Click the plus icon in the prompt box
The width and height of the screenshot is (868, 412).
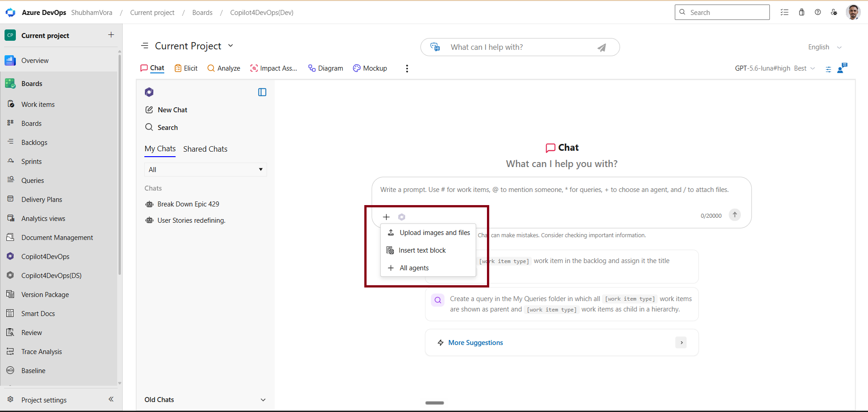coord(386,217)
